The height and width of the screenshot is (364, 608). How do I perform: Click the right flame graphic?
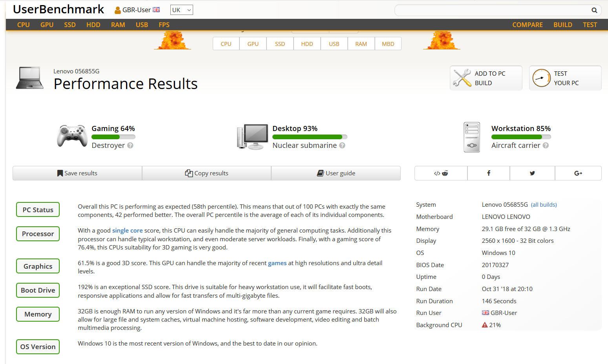pyautogui.click(x=442, y=40)
